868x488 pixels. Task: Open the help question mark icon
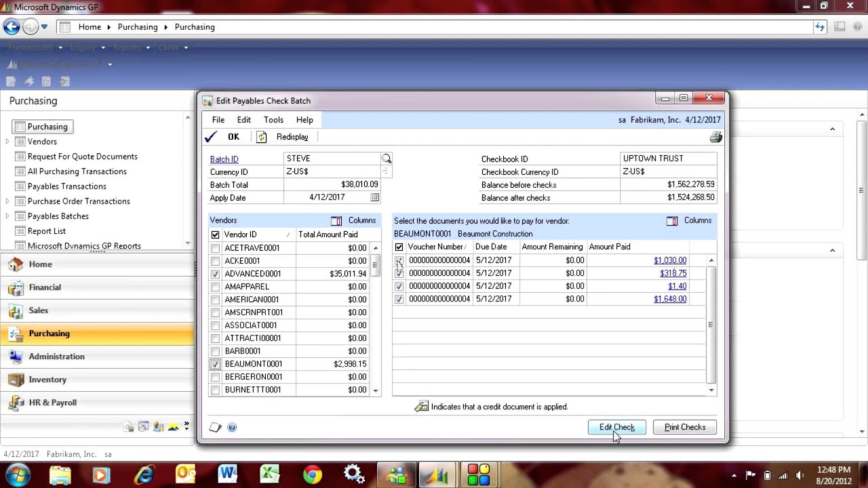pos(232,427)
